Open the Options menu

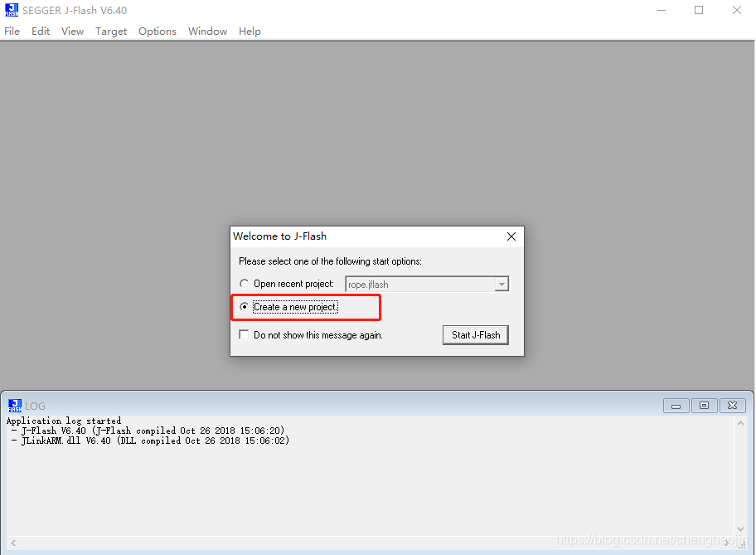tap(157, 32)
